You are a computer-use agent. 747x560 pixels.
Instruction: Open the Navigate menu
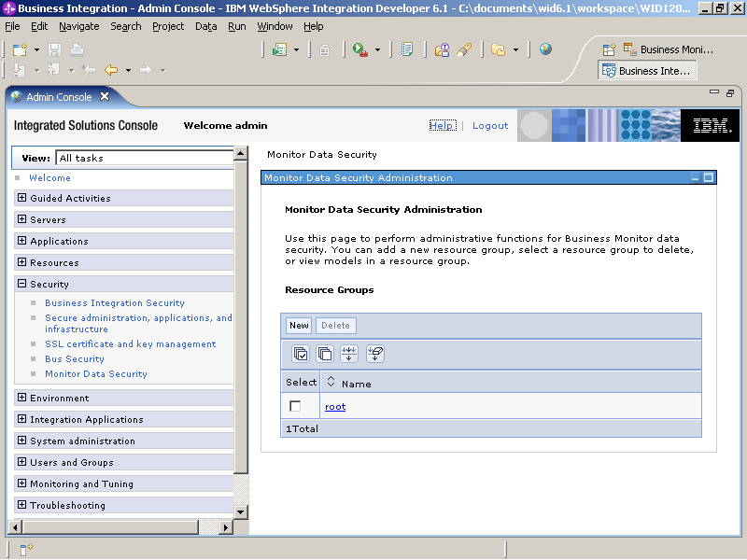pyautogui.click(x=79, y=27)
